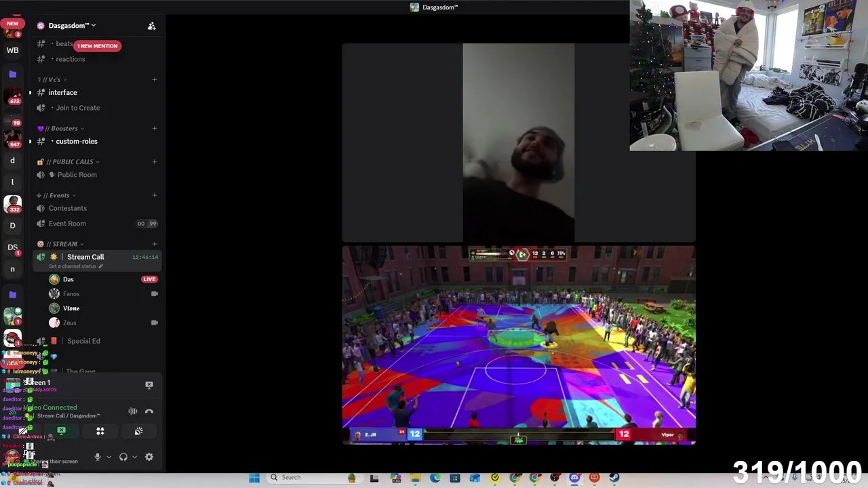Add a channel to the PUBLIC CALLS category

tap(154, 161)
